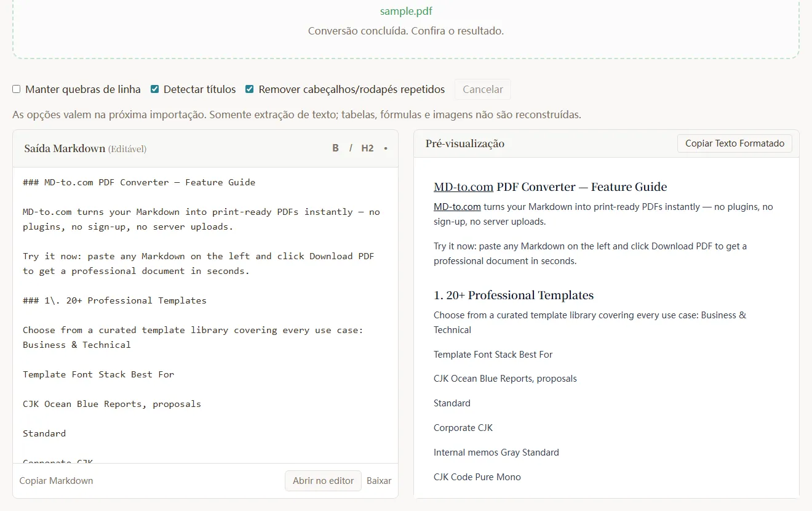This screenshot has width=812, height=511.
Task: Download result with Baixar
Action: tap(379, 481)
